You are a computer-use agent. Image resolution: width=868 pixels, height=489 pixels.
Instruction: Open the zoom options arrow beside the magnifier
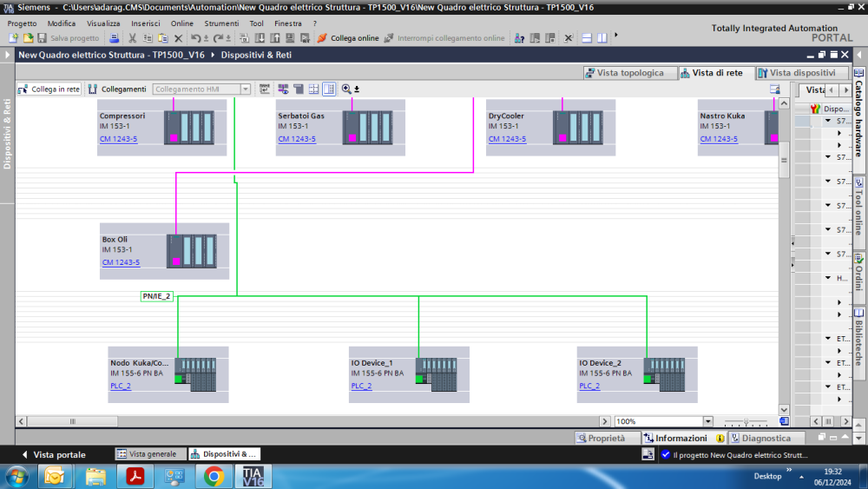357,89
